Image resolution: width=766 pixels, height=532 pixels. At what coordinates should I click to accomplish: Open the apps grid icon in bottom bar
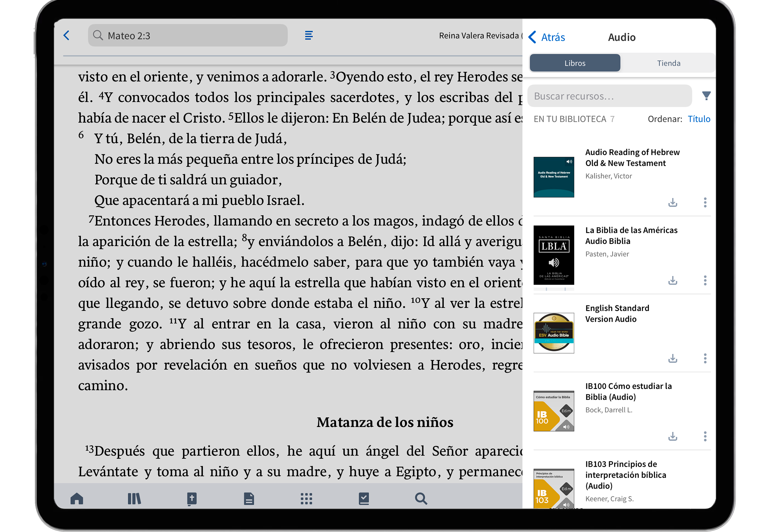306,499
